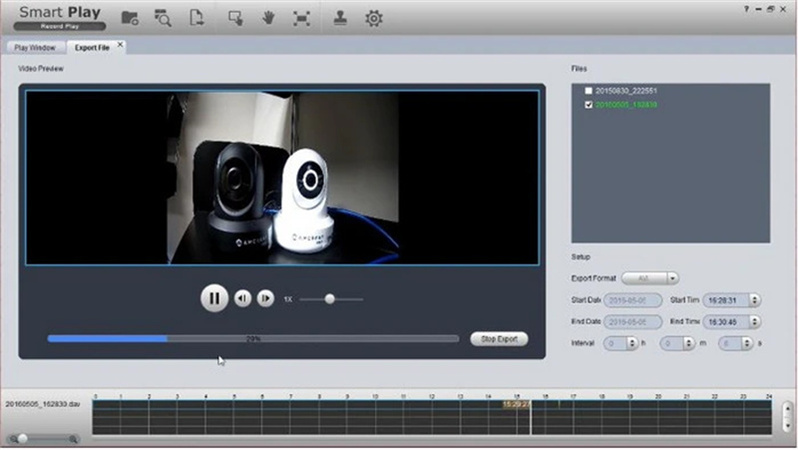Click the Start Time value field
The width and height of the screenshot is (798, 450).
point(726,300)
